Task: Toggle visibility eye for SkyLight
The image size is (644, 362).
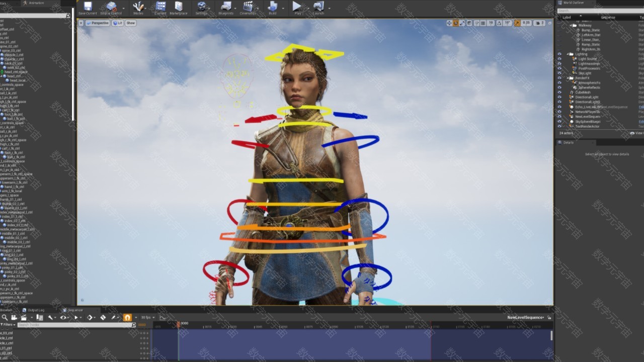Action: point(559,73)
